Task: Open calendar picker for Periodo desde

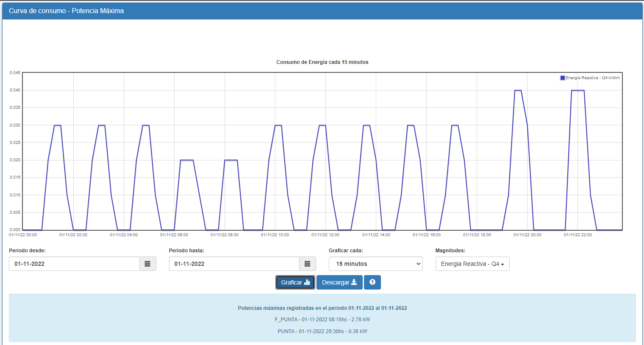Action: [147, 264]
